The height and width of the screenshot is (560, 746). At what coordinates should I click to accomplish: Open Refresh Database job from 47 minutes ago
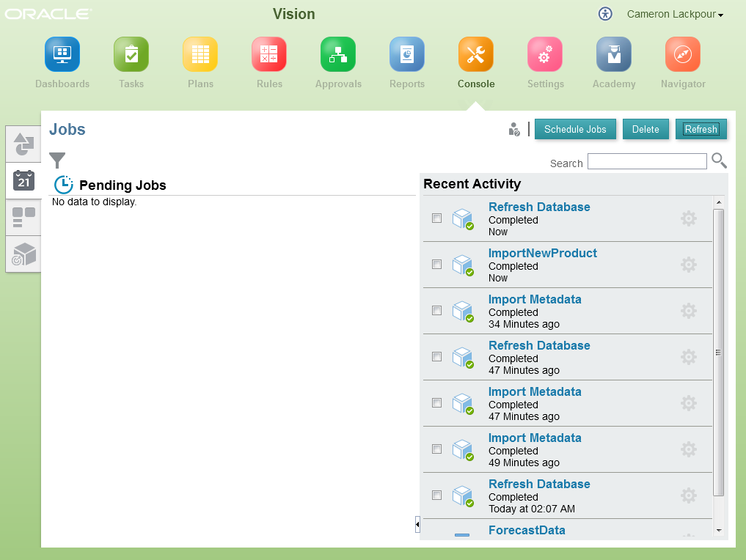pos(539,345)
